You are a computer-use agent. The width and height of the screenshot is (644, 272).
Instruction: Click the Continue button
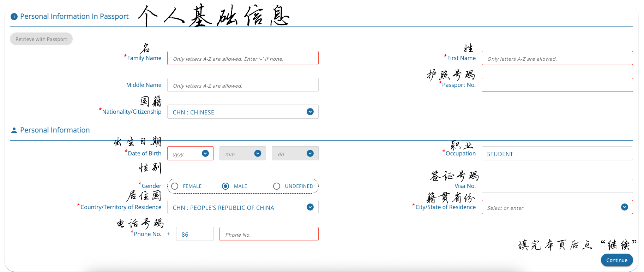616,260
